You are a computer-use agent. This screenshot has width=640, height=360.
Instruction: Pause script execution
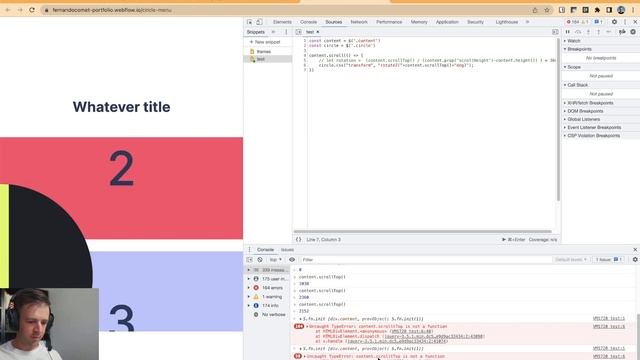click(x=568, y=32)
